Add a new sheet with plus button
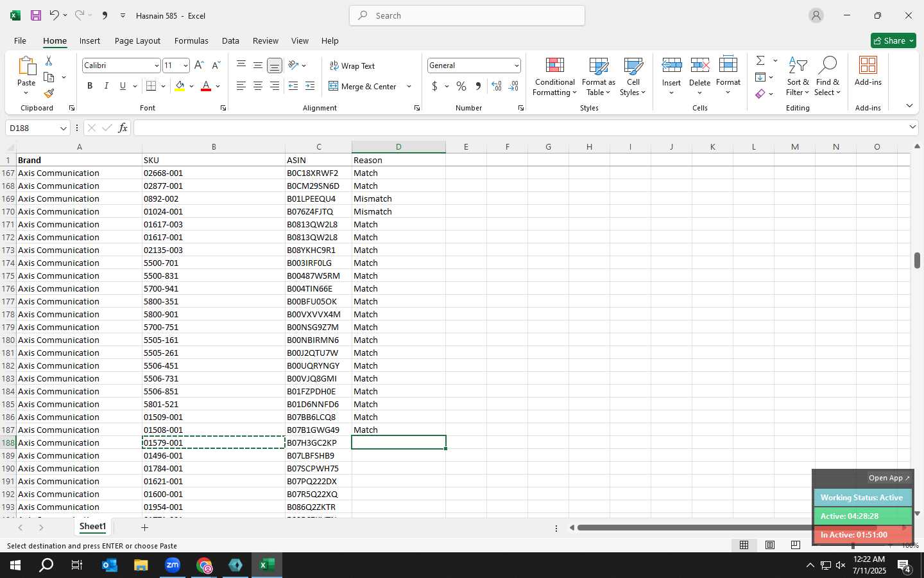The image size is (924, 578). click(144, 527)
